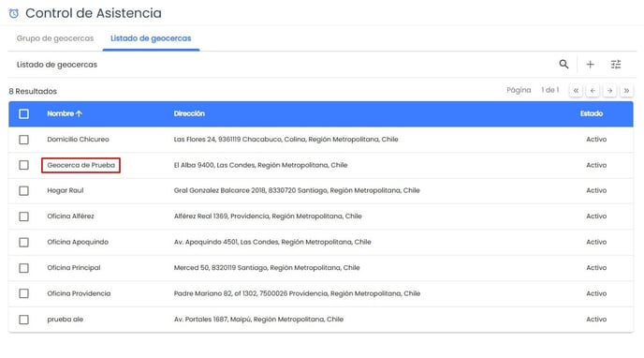
Task: Go to next page arrow
Action: pos(610,90)
